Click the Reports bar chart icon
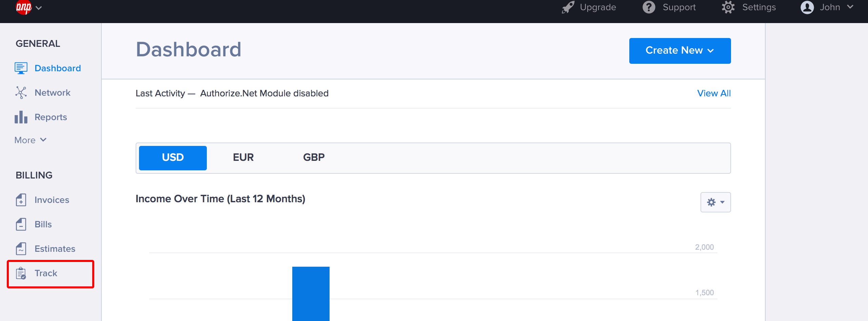 (21, 117)
